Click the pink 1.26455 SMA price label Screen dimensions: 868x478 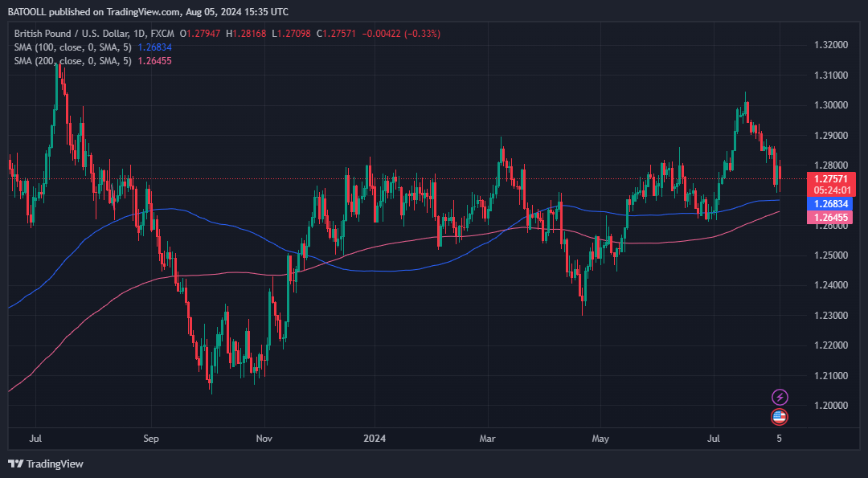pos(831,218)
